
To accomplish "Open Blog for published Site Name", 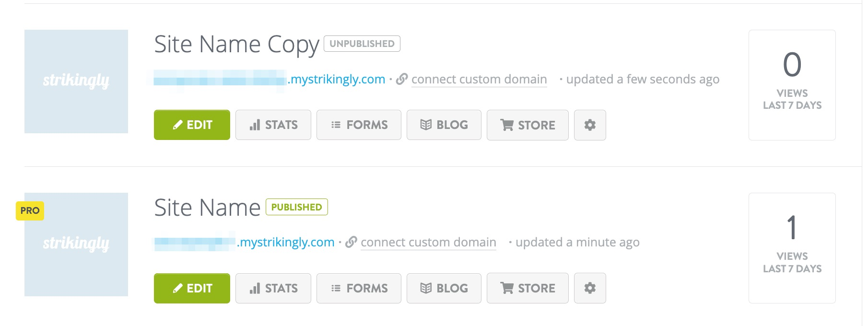I will (444, 288).
